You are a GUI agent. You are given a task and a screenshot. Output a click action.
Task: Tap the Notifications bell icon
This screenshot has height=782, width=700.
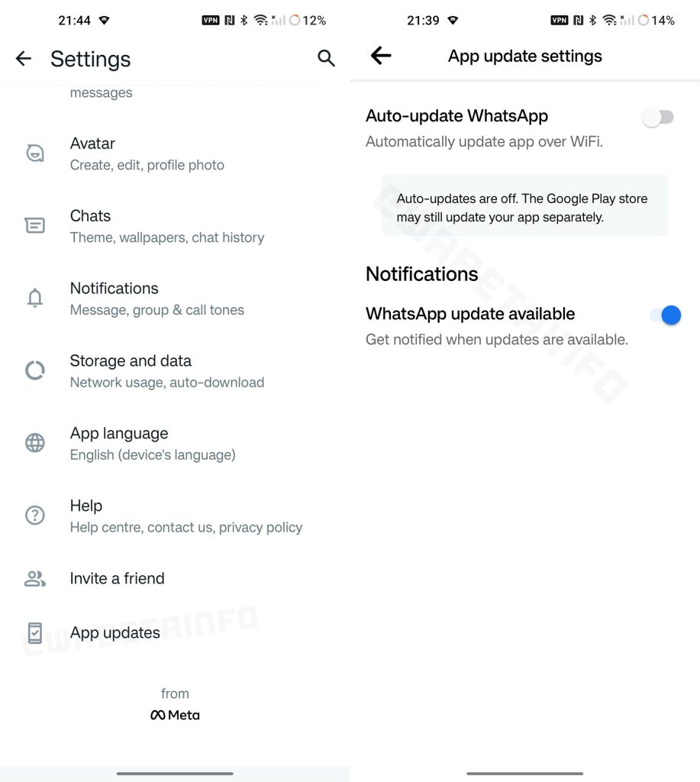tap(35, 298)
